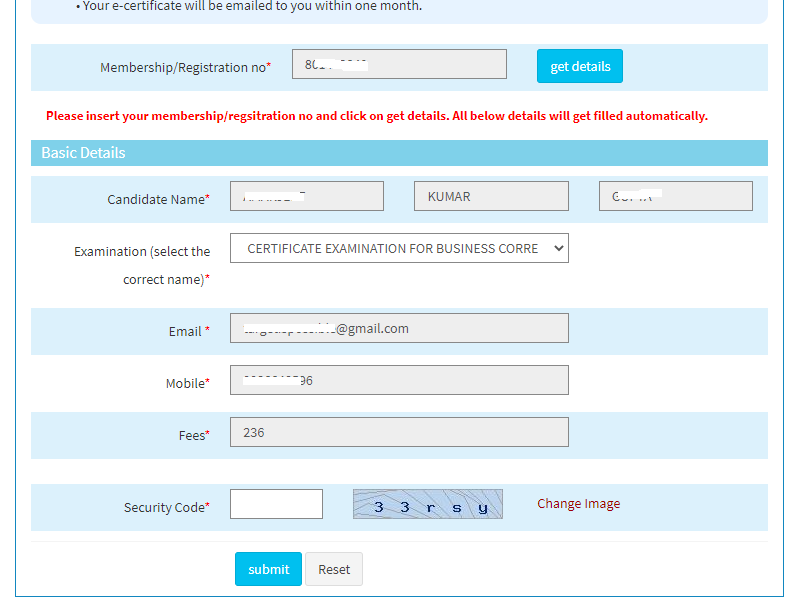
Task: Focus the Membership/Registration no field
Action: [399, 64]
